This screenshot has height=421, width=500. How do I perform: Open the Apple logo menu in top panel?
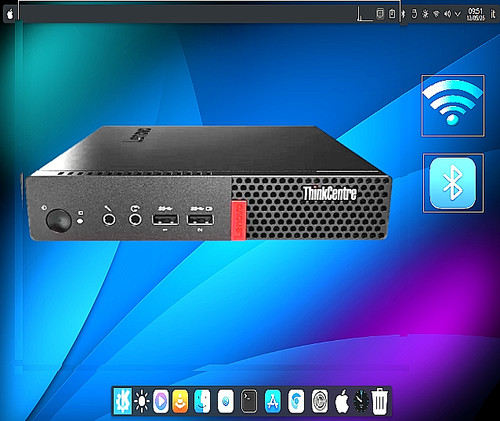point(10,14)
